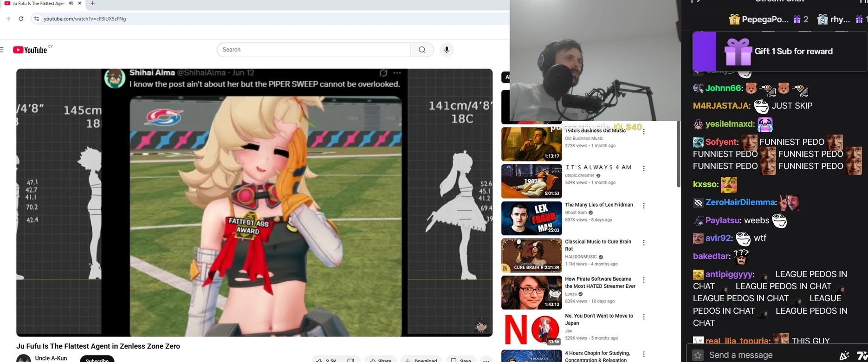Search YouTube with the magnifier button

pyautogui.click(x=422, y=50)
